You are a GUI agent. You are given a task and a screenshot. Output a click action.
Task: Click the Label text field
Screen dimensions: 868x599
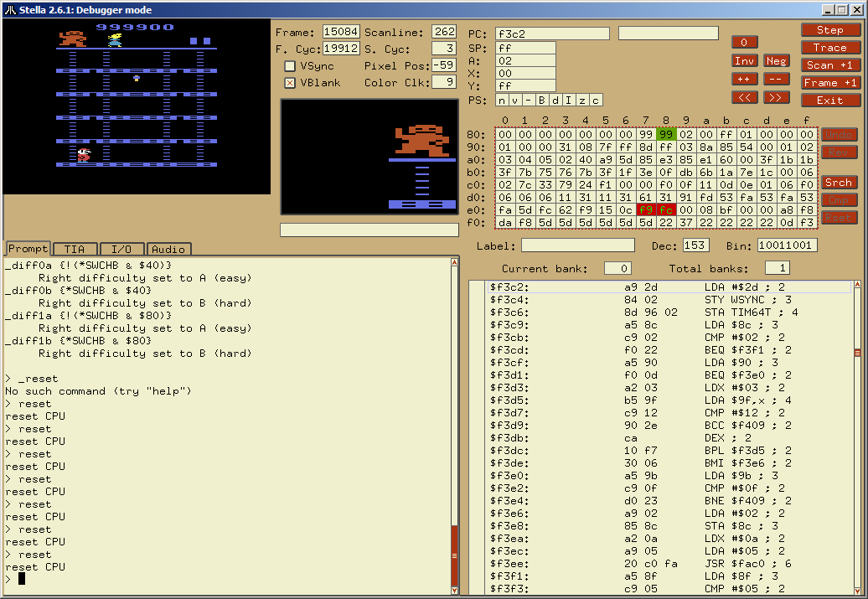[x=578, y=245]
